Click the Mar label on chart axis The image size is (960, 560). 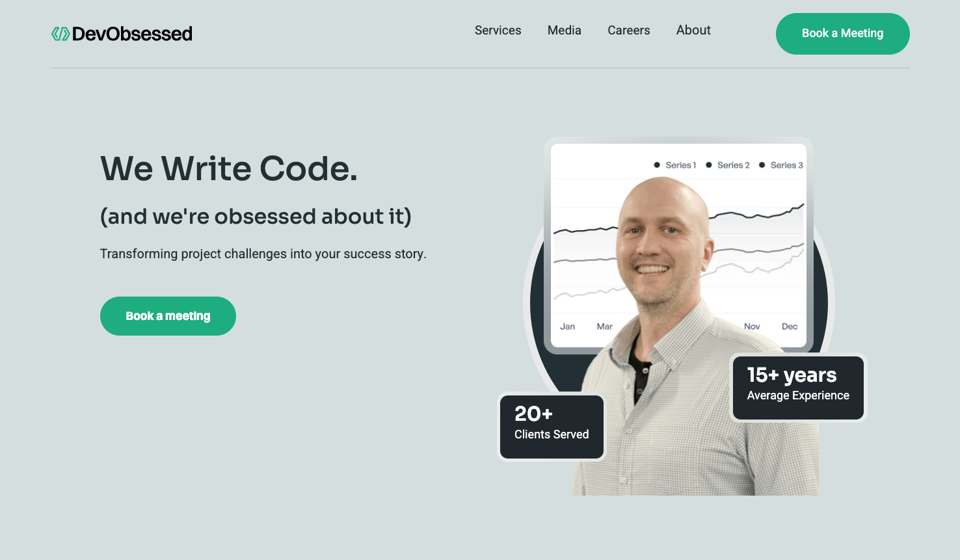[605, 327]
